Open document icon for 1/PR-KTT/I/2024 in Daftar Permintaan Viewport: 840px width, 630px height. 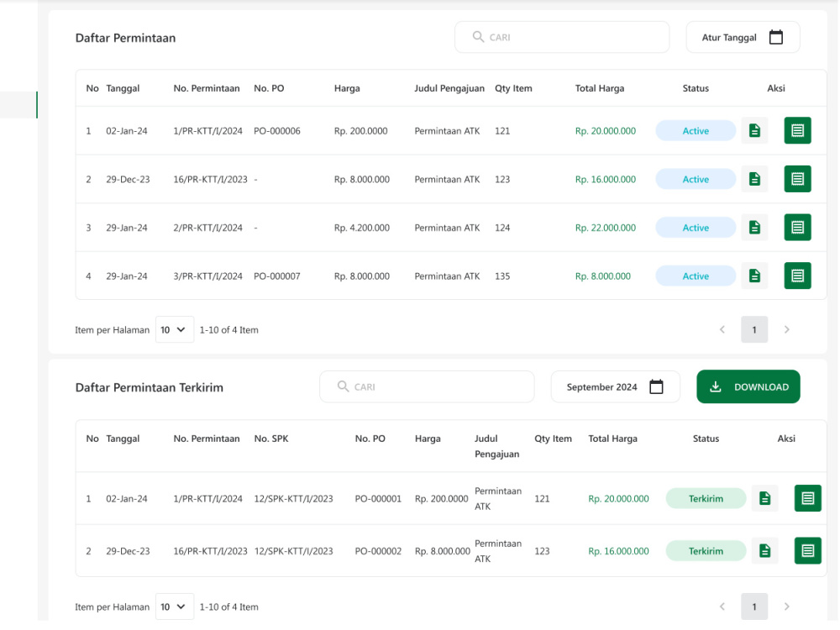pyautogui.click(x=754, y=131)
